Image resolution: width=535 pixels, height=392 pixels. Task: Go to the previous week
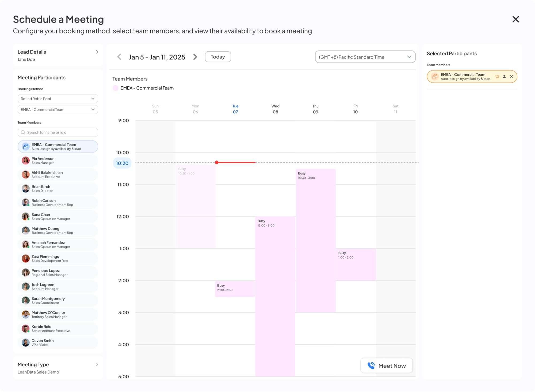point(119,57)
